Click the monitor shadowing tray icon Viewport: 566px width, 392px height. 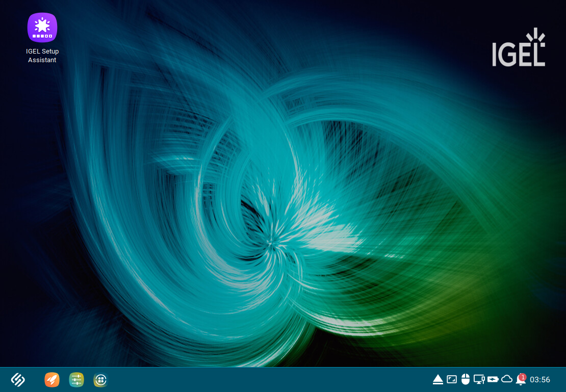(479, 379)
